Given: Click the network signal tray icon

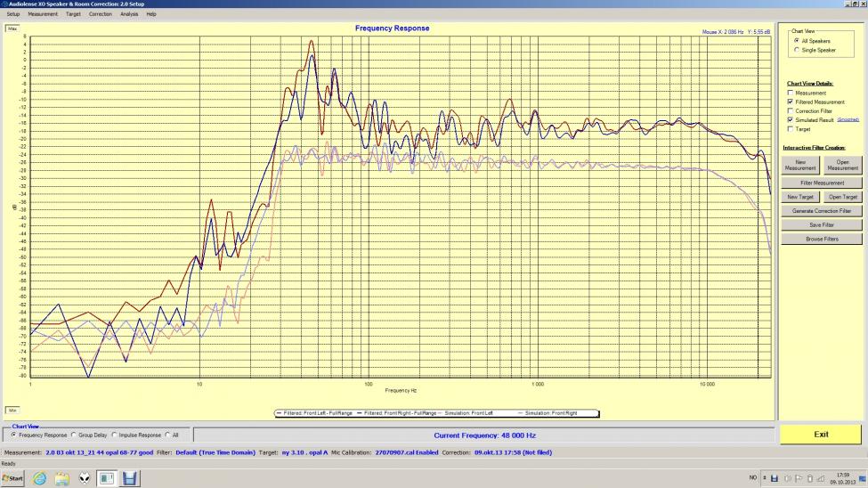Looking at the screenshot, I should [821, 478].
